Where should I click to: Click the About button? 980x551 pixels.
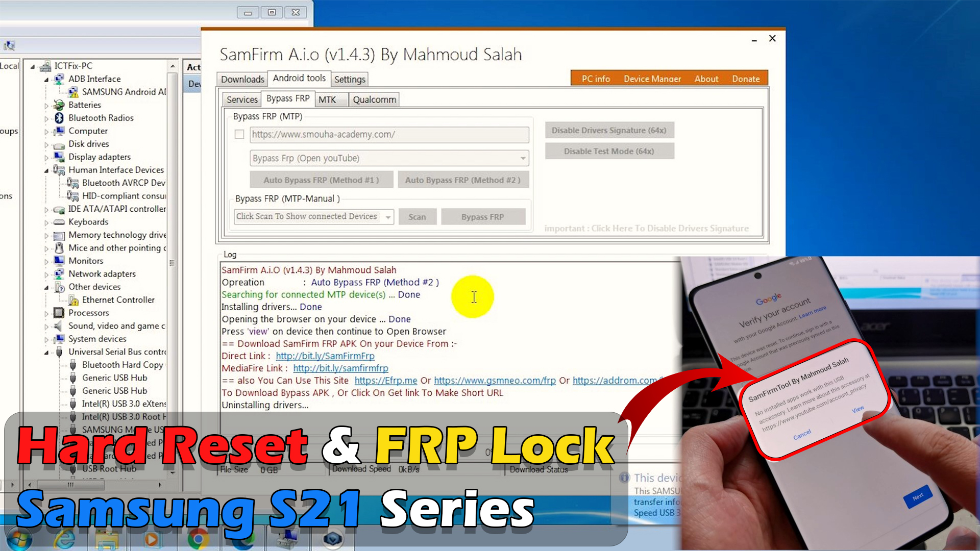pyautogui.click(x=707, y=79)
